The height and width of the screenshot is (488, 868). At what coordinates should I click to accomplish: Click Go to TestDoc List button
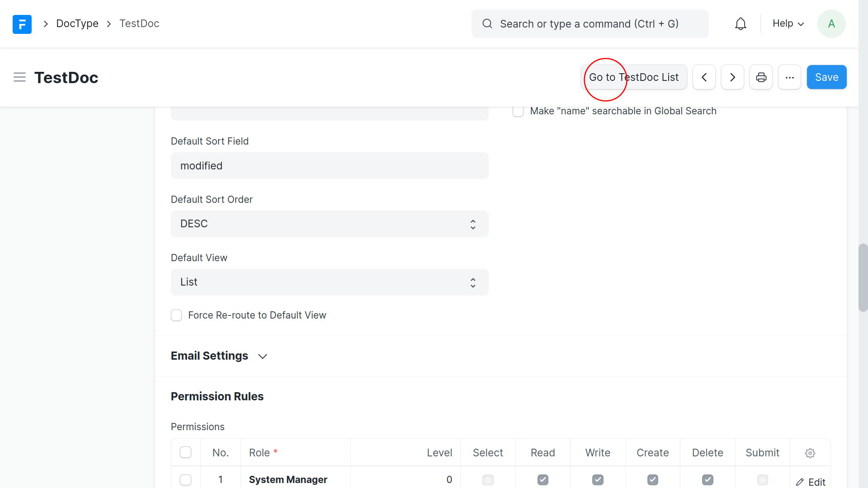[x=633, y=77]
